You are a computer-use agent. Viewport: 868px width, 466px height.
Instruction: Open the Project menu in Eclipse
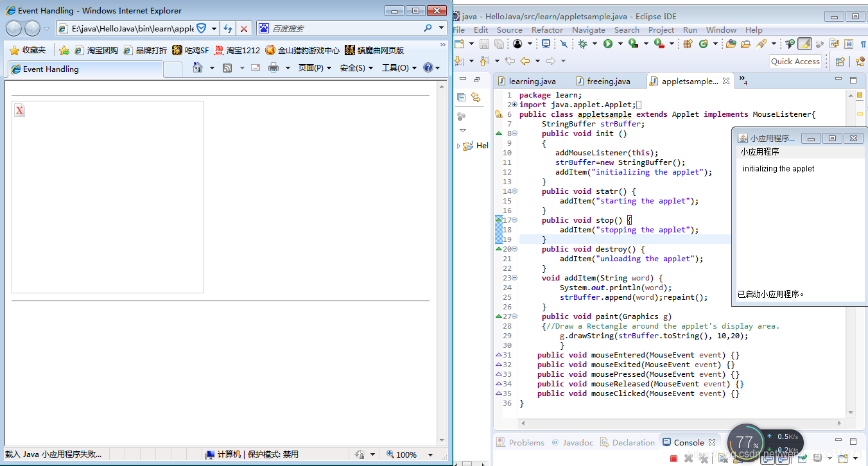pyautogui.click(x=661, y=30)
